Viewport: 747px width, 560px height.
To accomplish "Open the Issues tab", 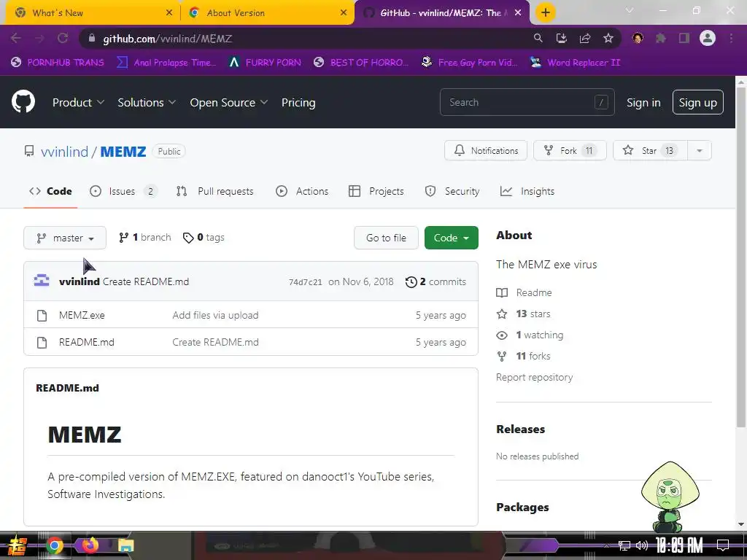I will (123, 192).
